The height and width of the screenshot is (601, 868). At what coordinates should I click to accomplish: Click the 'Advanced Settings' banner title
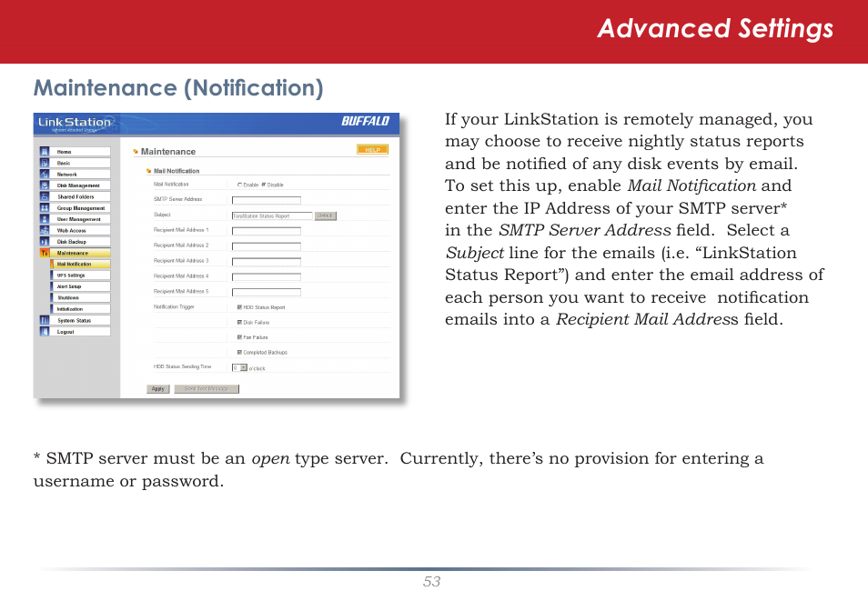click(715, 29)
